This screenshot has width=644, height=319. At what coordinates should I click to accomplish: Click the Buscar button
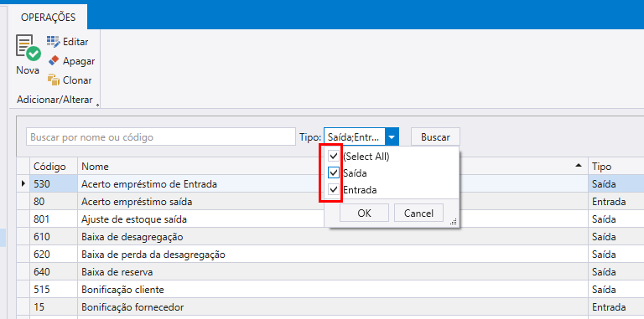pos(435,137)
